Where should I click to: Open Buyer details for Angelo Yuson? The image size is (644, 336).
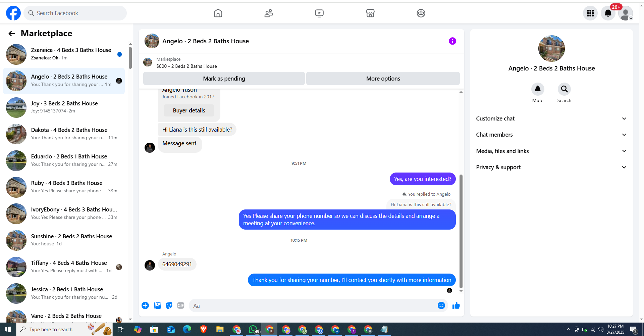click(189, 110)
